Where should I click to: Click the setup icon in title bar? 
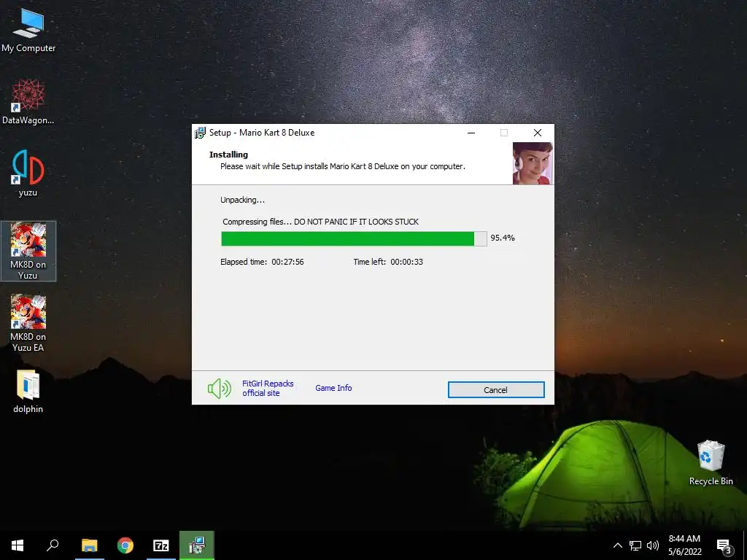(200, 133)
